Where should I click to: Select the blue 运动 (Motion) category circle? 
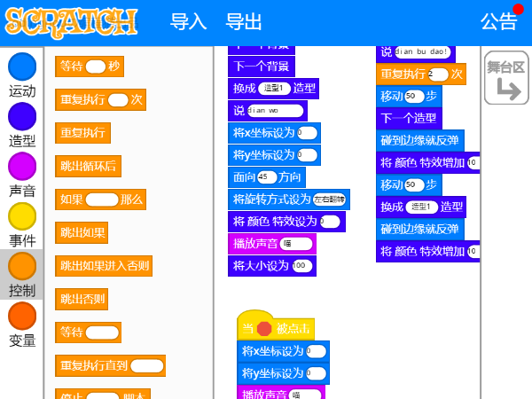[x=22, y=66]
